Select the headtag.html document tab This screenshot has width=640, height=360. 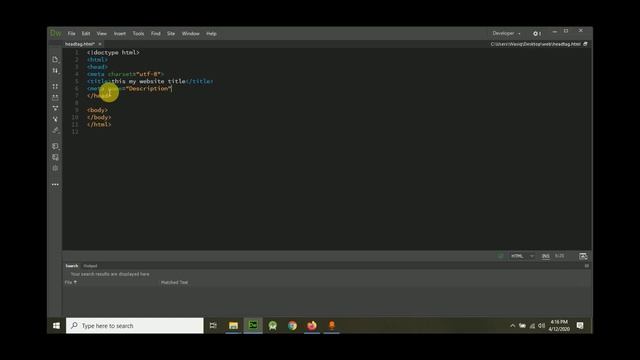coord(80,44)
